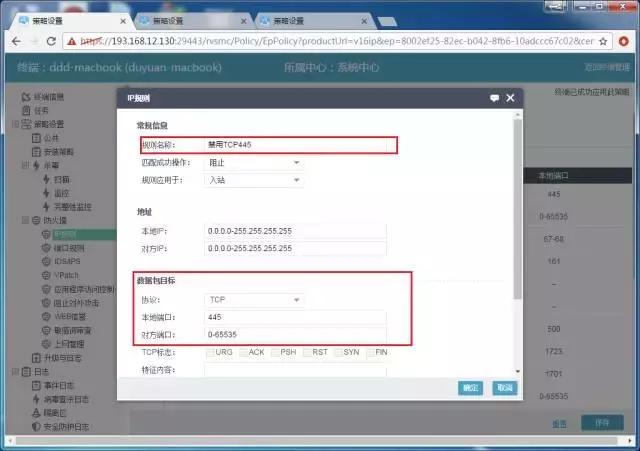640x451 pixels.
Task: Check the ACK TCP flag box
Action: pos(244,352)
